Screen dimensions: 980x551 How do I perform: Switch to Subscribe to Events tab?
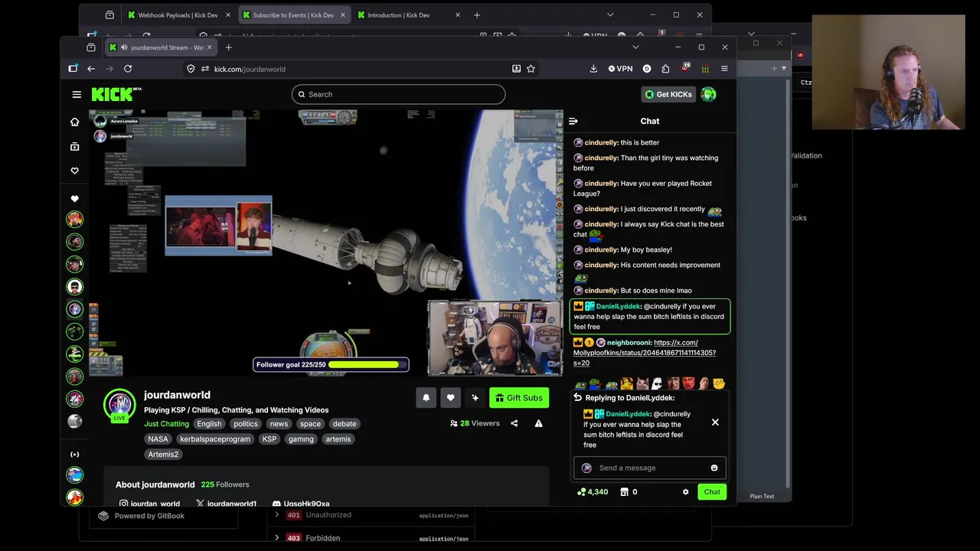point(294,15)
